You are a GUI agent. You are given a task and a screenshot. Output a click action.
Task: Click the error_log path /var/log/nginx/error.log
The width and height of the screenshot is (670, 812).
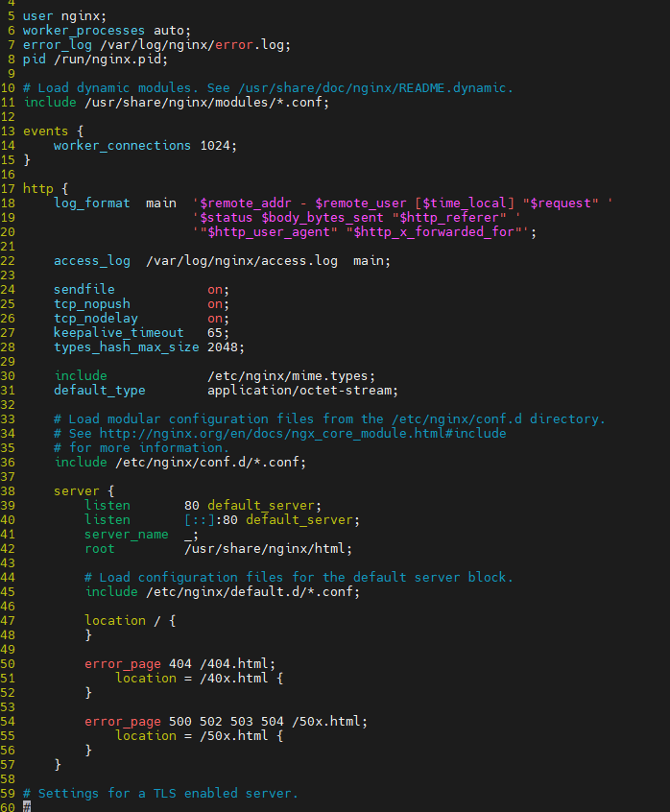(x=192, y=45)
